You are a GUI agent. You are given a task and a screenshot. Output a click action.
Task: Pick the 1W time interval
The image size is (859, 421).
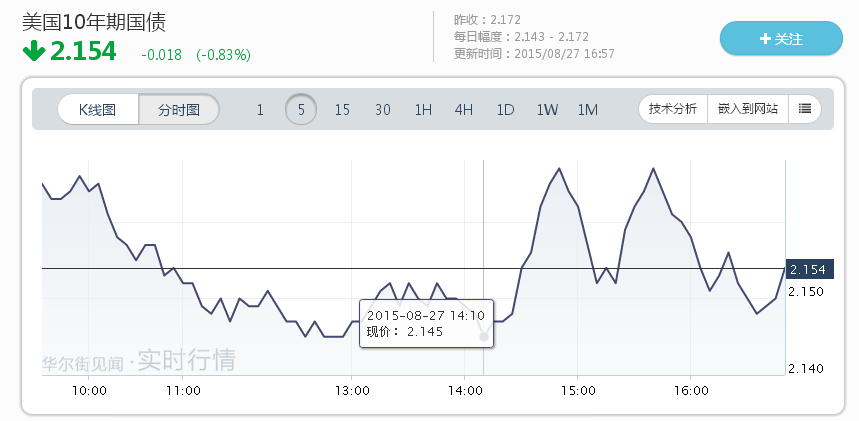pos(547,110)
